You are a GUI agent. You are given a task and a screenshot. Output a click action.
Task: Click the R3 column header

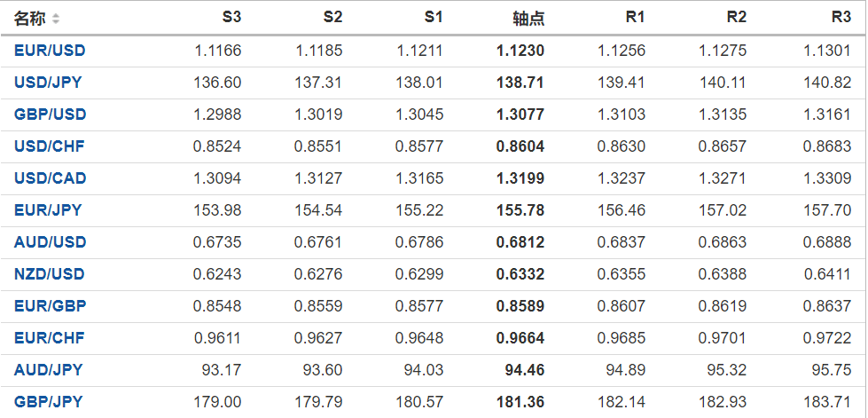(841, 18)
